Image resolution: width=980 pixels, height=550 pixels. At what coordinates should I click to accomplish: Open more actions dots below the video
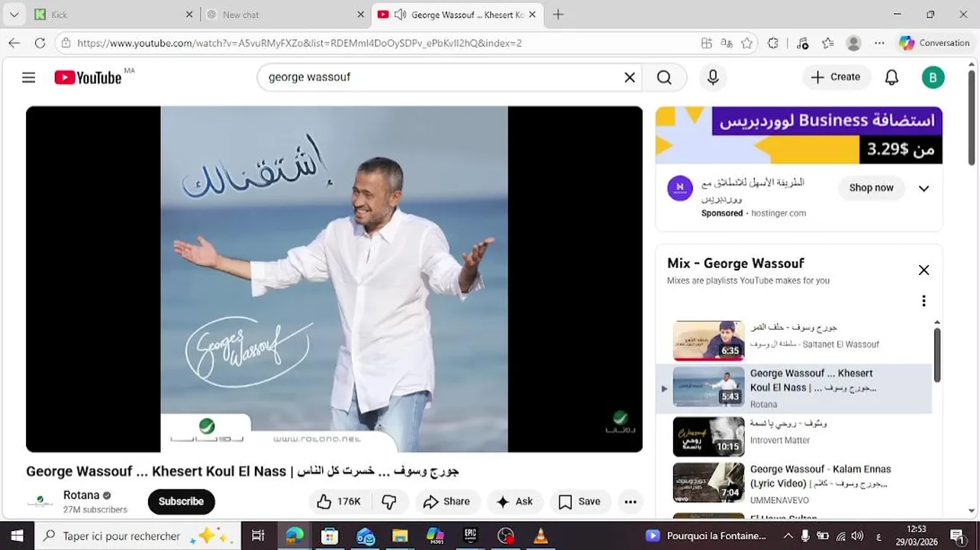(x=630, y=502)
